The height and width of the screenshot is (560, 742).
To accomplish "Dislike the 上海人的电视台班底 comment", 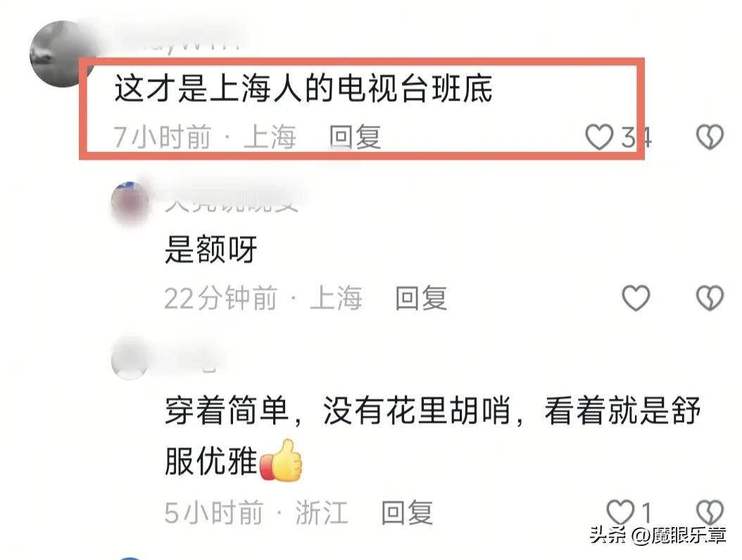I will click(710, 137).
